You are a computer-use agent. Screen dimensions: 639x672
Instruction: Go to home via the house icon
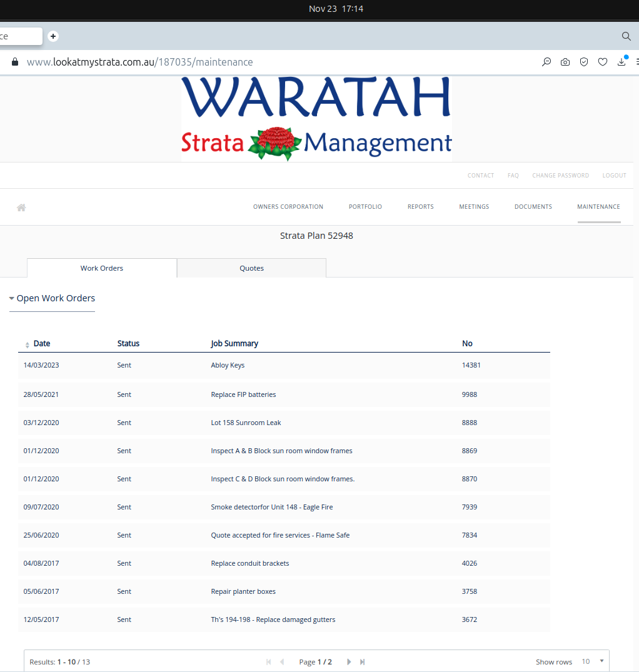pos(21,208)
